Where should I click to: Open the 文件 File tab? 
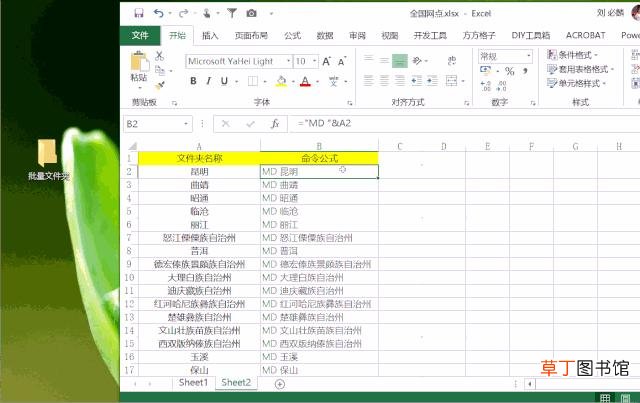tap(140, 36)
